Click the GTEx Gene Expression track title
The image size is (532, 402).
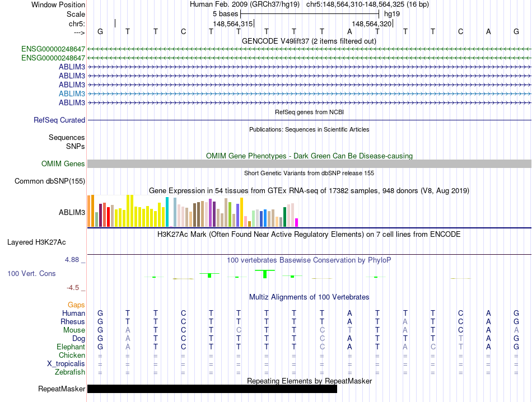pyautogui.click(x=309, y=191)
